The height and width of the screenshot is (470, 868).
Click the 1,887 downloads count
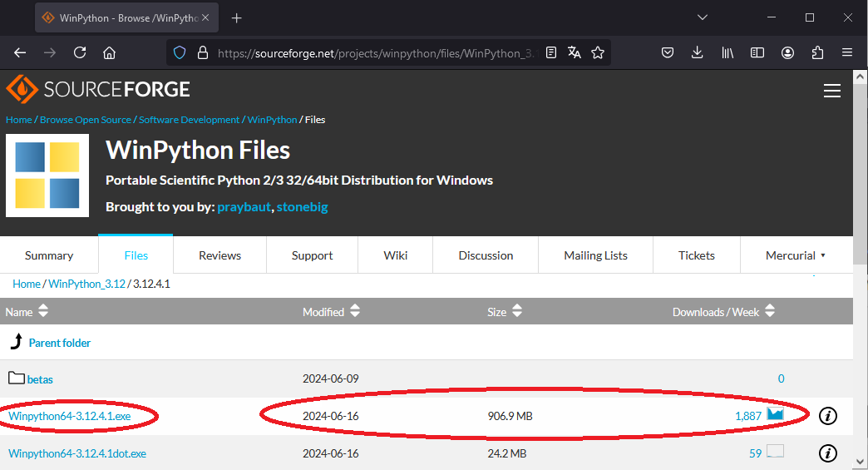(x=748, y=416)
